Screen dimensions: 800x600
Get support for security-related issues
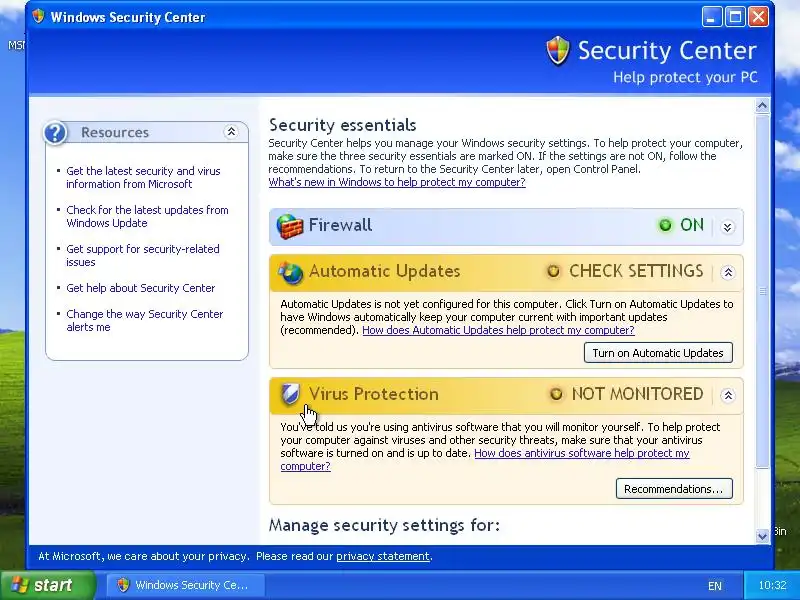pyautogui.click(x=143, y=256)
